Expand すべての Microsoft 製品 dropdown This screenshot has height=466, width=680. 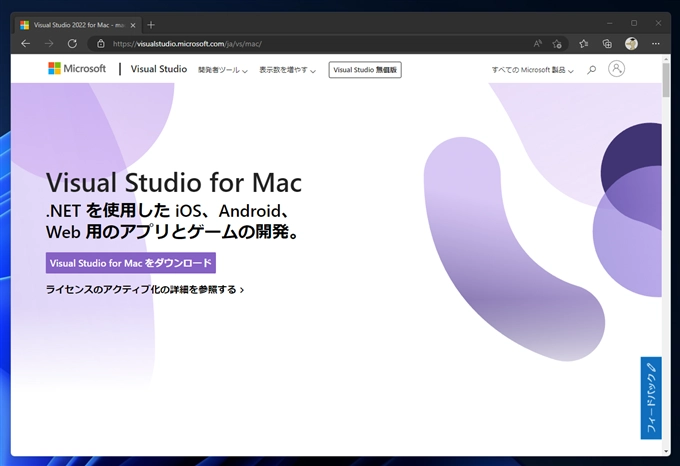pos(533,70)
